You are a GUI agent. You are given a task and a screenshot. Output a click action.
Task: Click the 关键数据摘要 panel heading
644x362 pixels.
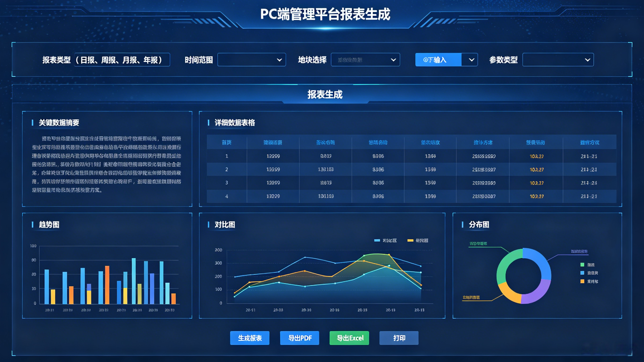(59, 123)
